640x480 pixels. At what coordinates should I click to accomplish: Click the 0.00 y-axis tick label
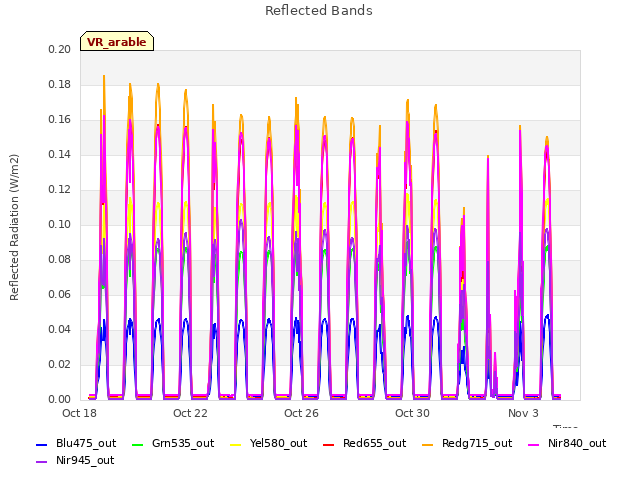pyautogui.click(x=60, y=399)
